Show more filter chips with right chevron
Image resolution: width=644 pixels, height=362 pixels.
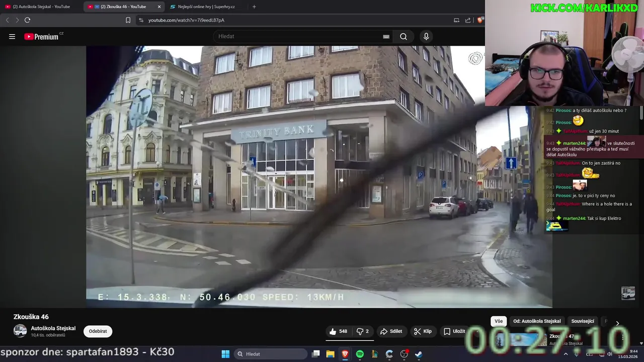tap(617, 323)
